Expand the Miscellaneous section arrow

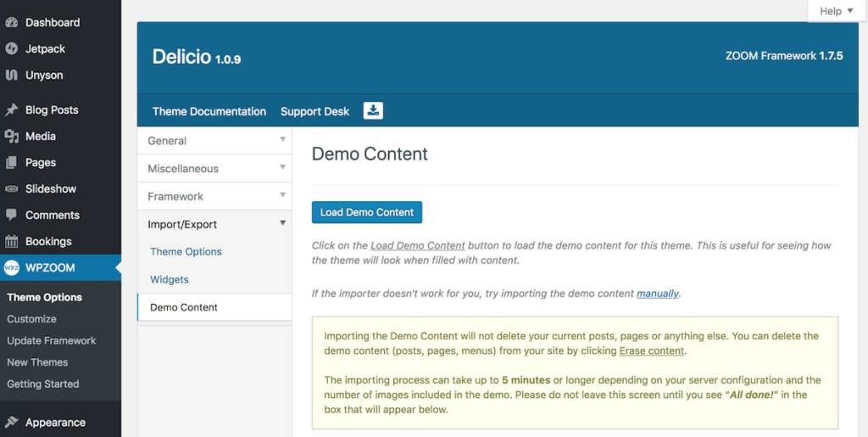point(282,167)
